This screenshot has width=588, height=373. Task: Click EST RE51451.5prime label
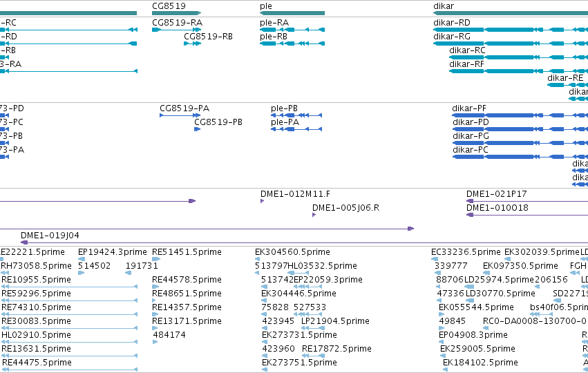(187, 252)
